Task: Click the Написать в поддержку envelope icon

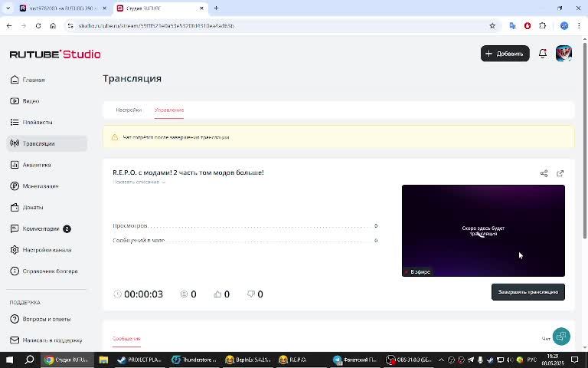Action: coord(15,340)
